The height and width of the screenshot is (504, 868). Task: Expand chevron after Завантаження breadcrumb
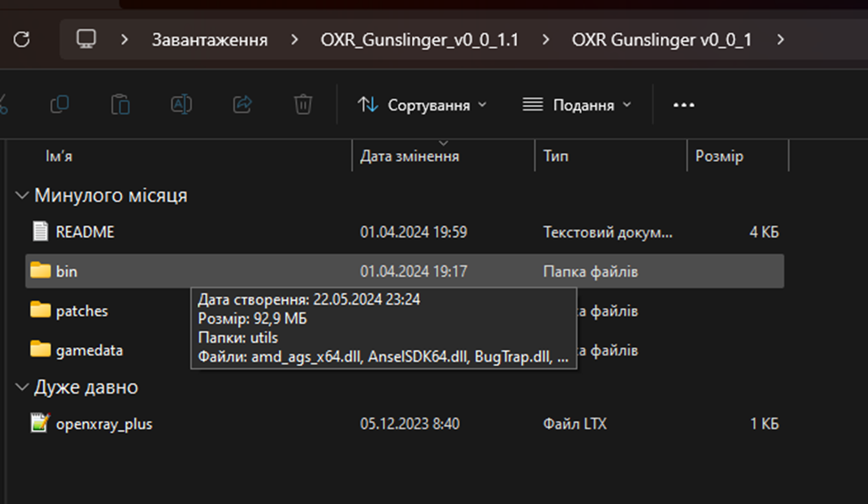pyautogui.click(x=294, y=40)
